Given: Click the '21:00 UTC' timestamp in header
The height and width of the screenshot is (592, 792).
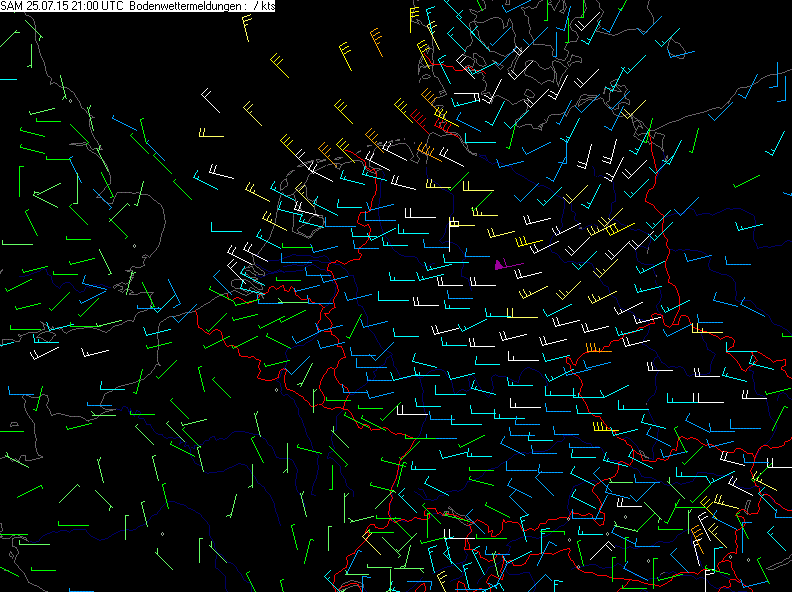Looking at the screenshot, I should pos(97,6).
